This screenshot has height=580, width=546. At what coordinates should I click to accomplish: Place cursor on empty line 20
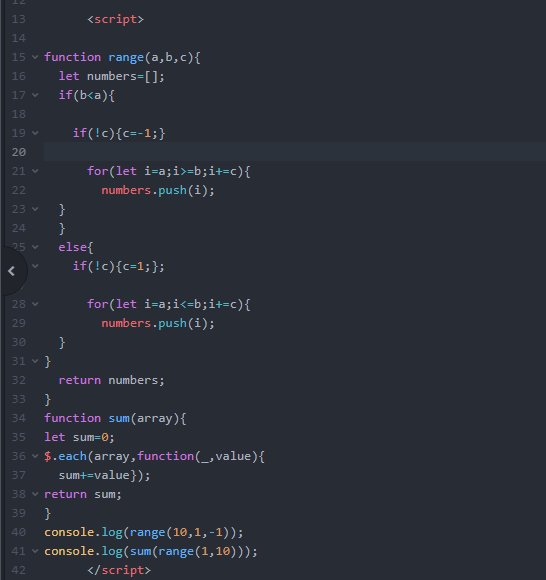294,152
